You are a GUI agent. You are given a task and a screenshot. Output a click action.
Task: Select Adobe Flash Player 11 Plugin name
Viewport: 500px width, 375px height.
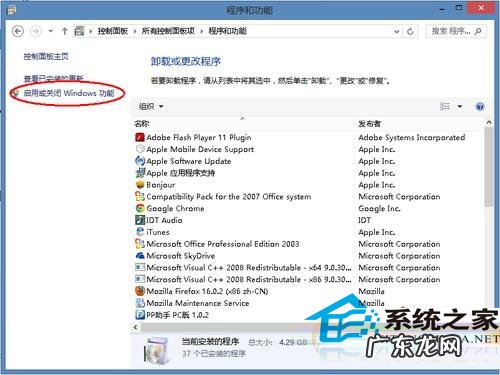(x=199, y=137)
